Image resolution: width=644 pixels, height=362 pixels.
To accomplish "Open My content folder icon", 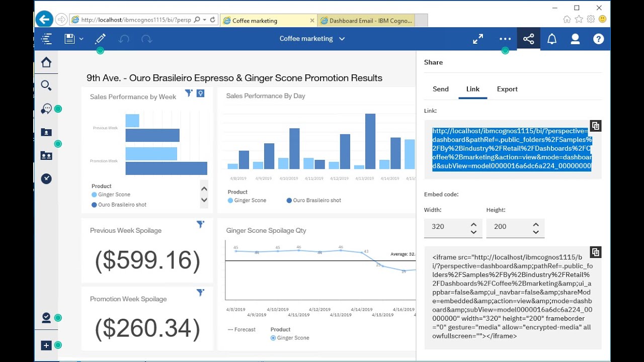I will (x=46, y=132).
